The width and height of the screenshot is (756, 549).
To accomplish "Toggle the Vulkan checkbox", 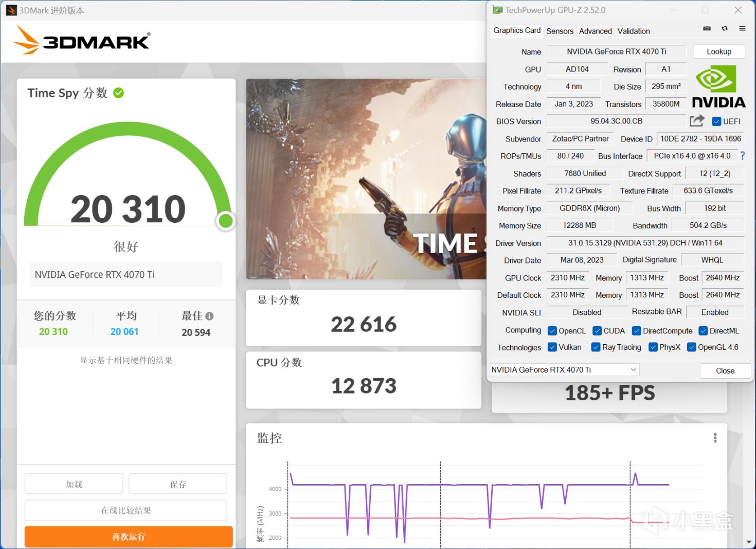I will (552, 347).
